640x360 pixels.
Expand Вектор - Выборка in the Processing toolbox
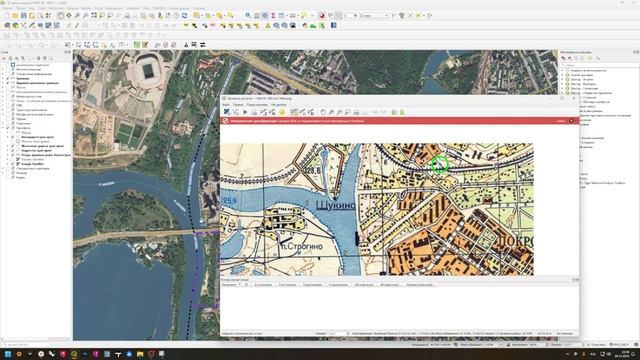pos(562,84)
